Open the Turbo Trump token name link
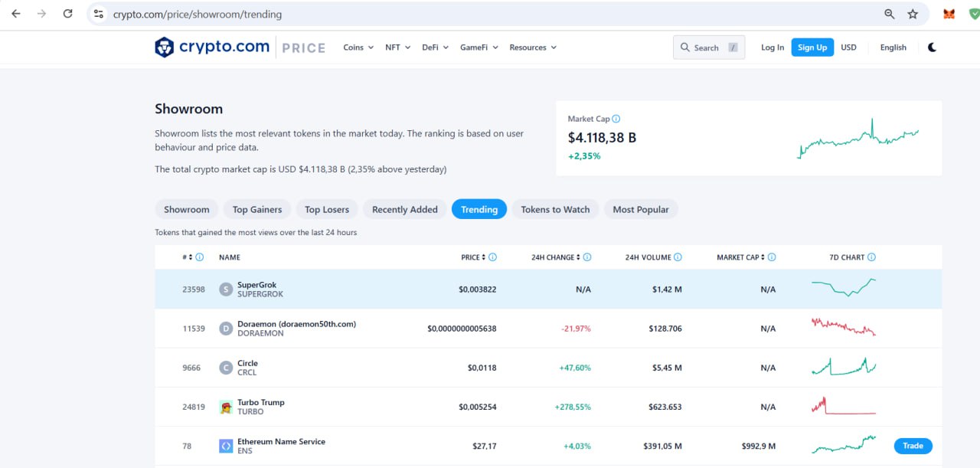 tap(261, 402)
